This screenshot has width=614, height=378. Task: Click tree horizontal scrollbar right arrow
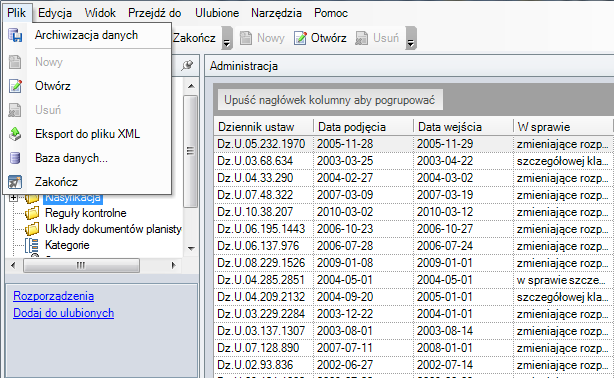click(173, 266)
